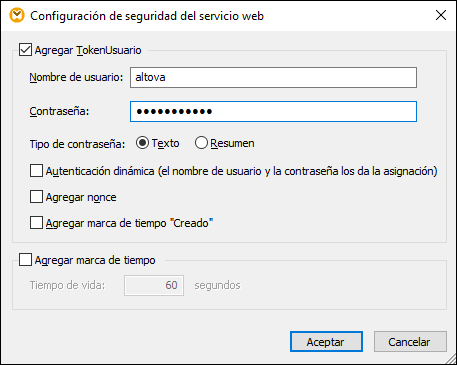Click the MapForce icon in the title bar
This screenshot has width=457, height=365.
pos(17,15)
